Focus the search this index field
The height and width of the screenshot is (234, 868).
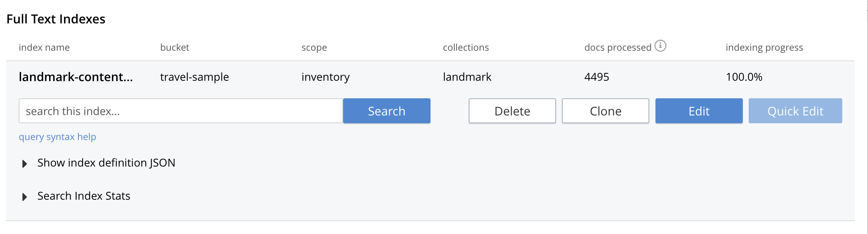tap(181, 111)
